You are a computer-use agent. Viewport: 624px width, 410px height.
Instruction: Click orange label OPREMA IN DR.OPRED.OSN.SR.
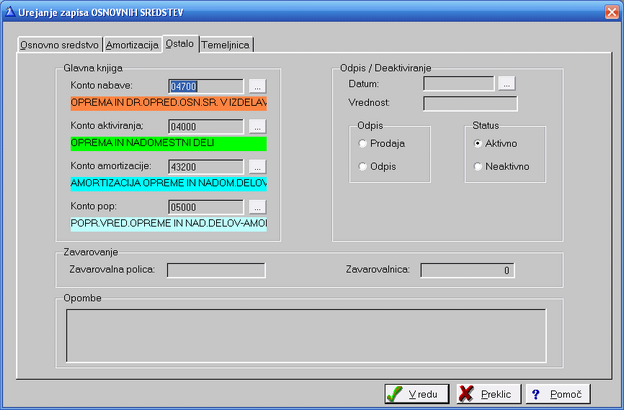[x=168, y=103]
